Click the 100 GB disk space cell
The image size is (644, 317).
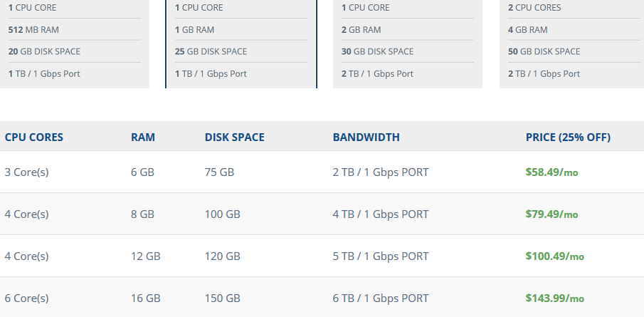(222, 214)
